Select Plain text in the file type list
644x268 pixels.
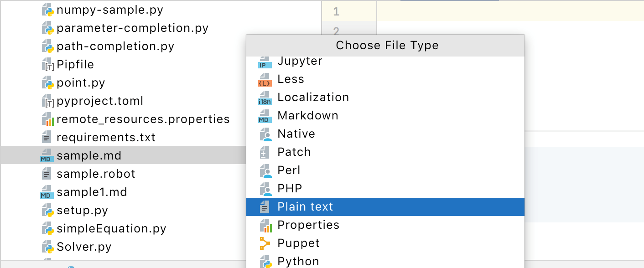click(305, 206)
